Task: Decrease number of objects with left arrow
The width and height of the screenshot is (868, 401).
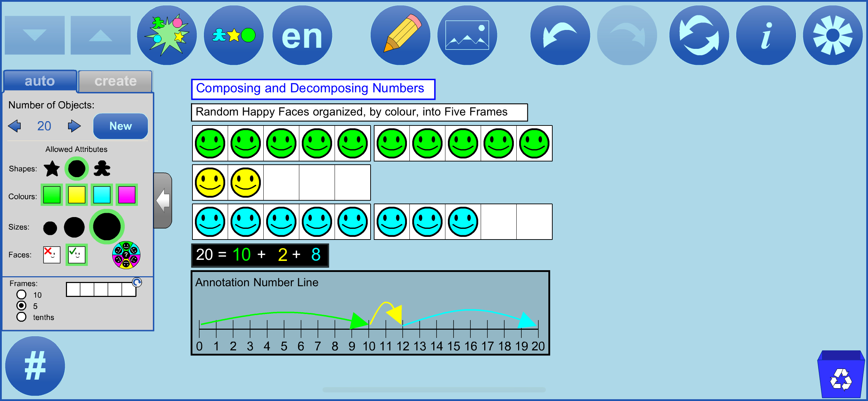Action: (x=15, y=126)
